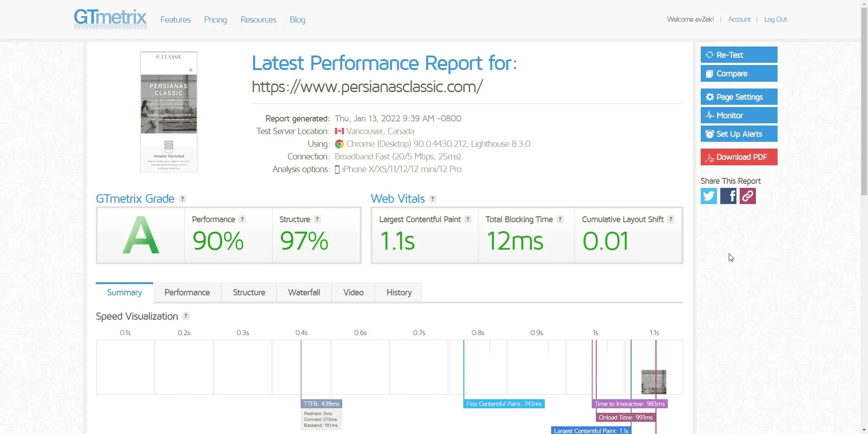This screenshot has width=868, height=434.
Task: Switch to the Waterfall tab
Action: [x=304, y=293]
